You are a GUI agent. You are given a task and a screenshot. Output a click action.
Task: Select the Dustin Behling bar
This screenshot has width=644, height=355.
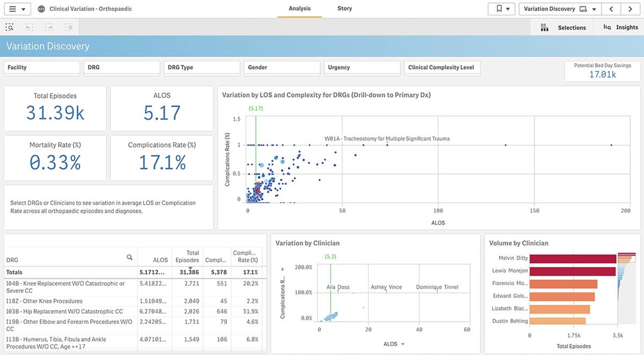[558, 321]
